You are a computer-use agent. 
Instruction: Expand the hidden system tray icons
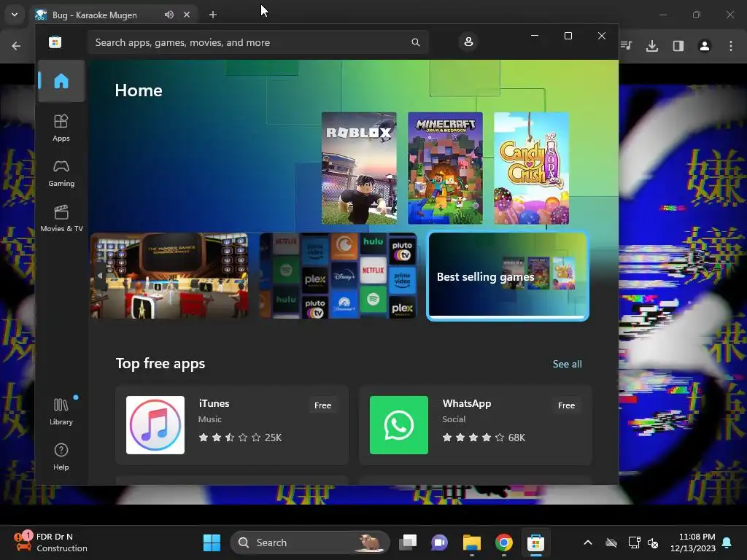588,542
